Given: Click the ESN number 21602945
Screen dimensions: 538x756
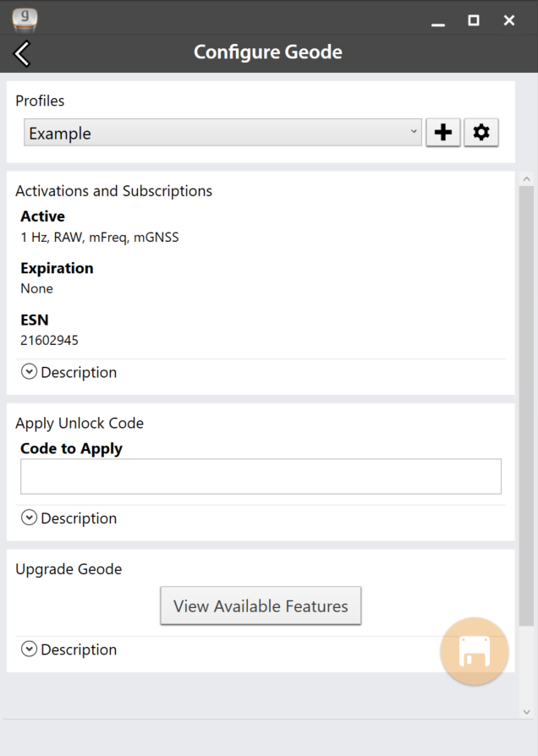Looking at the screenshot, I should pos(49,340).
